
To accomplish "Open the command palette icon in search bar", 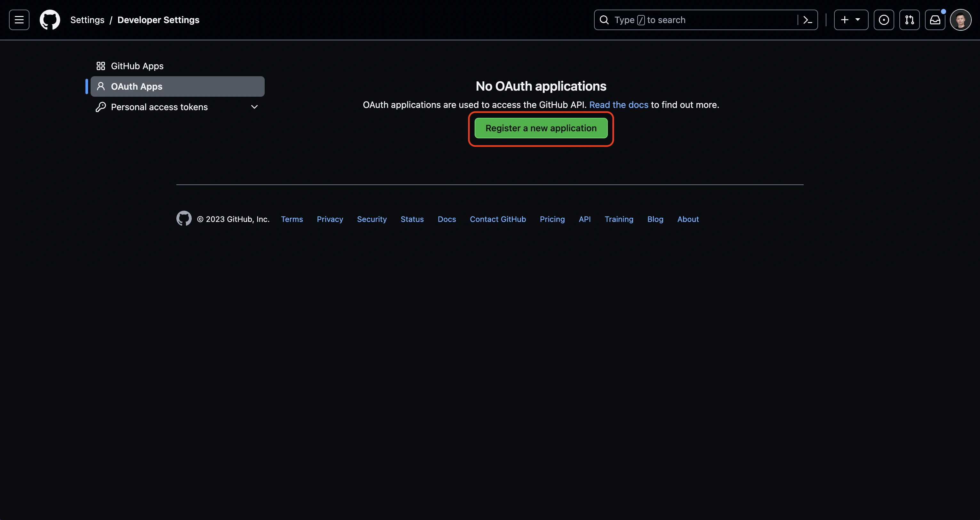I will click(x=807, y=20).
